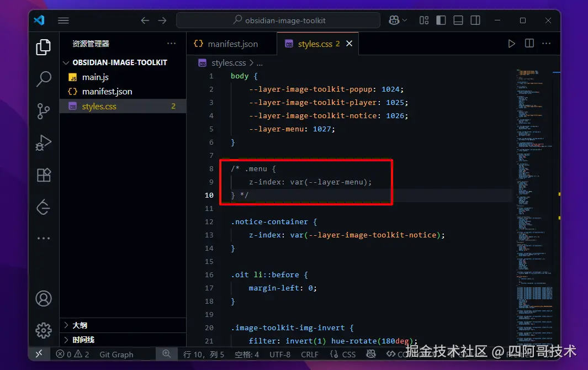Image resolution: width=588 pixels, height=370 pixels.
Task: Switch to the manifest.json tab
Action: pyautogui.click(x=231, y=44)
